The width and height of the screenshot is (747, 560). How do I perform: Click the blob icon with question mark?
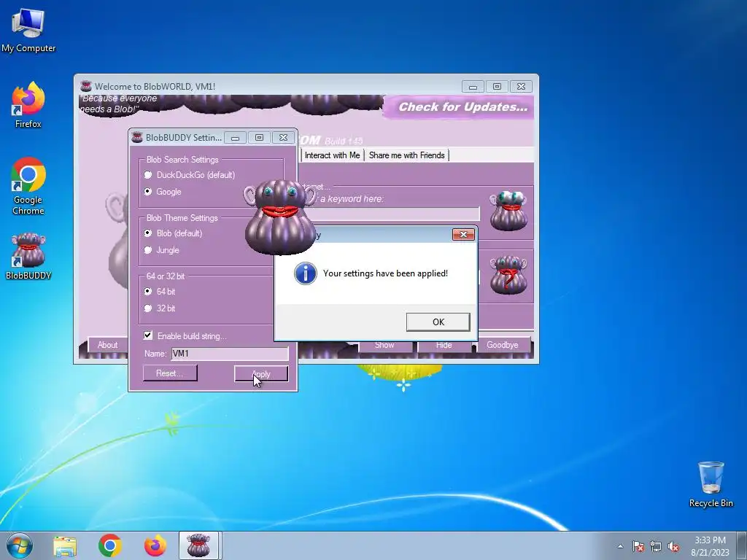click(508, 275)
